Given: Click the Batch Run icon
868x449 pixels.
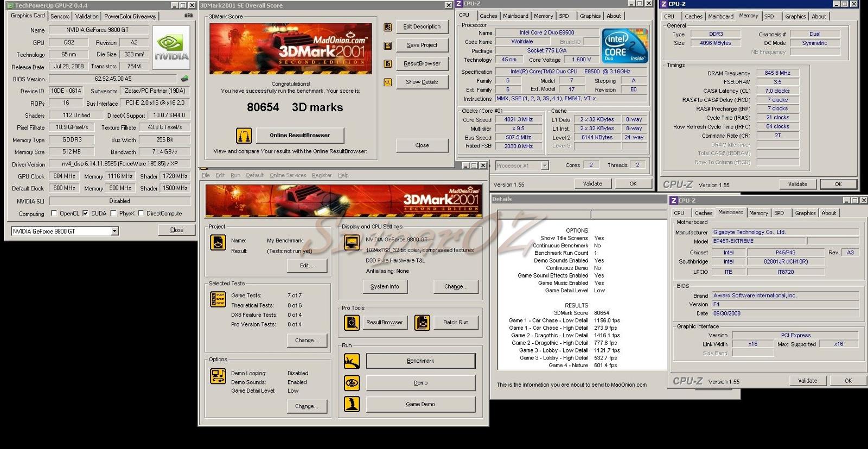Looking at the screenshot, I should (x=422, y=323).
